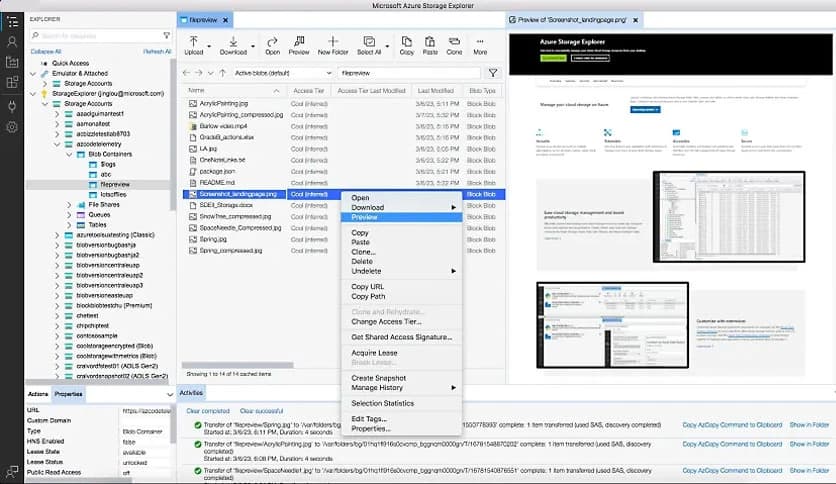
Task: Choose Download in the context menu
Action: (401, 207)
